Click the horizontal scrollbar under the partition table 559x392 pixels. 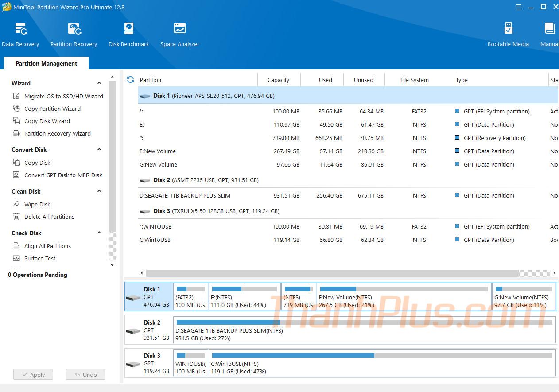coord(332,273)
